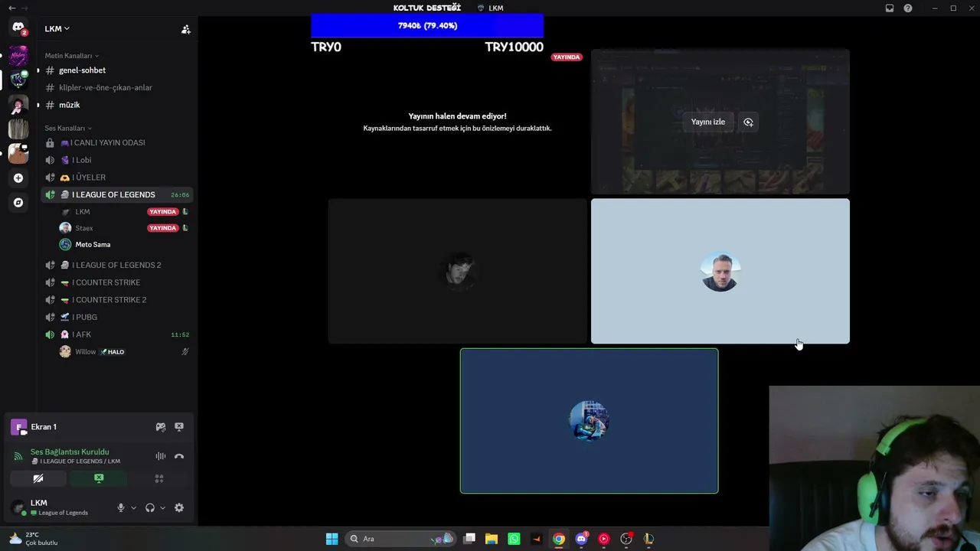Open WhatsApp from the taskbar
The image size is (980, 551).
click(514, 539)
